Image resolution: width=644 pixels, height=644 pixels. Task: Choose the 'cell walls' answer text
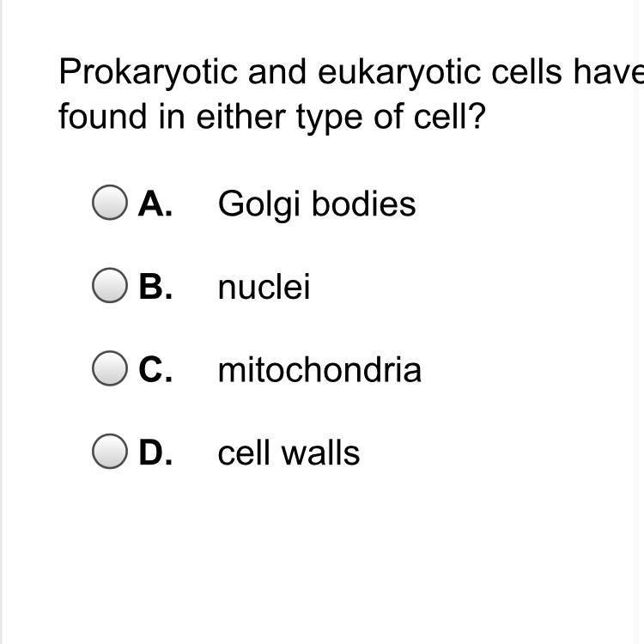pyautogui.click(x=289, y=453)
